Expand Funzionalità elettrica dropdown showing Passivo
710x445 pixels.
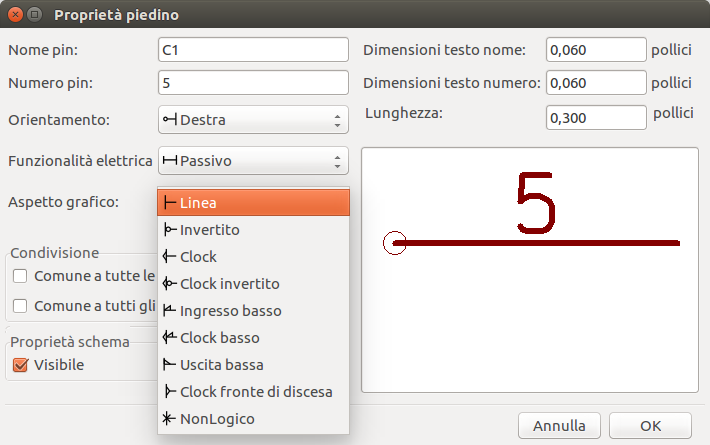click(x=253, y=160)
